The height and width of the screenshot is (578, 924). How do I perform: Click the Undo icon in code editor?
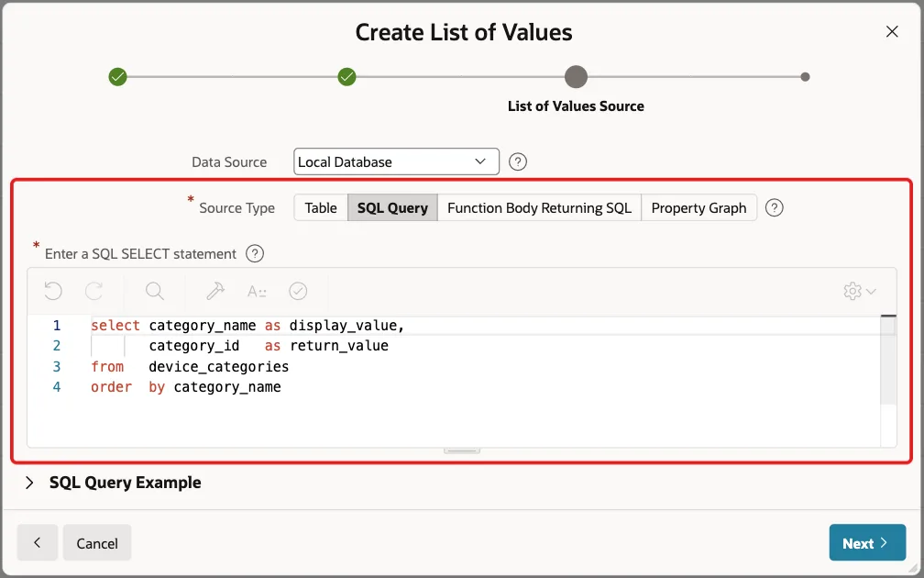(x=53, y=291)
